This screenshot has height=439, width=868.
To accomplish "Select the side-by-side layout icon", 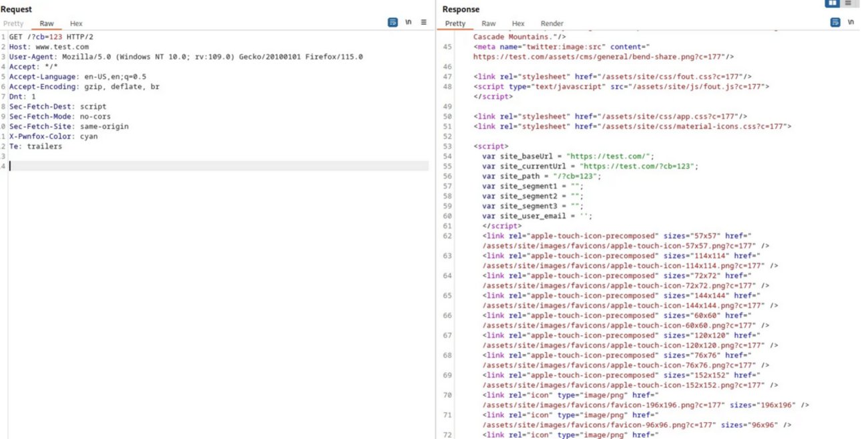I will pos(832,3).
